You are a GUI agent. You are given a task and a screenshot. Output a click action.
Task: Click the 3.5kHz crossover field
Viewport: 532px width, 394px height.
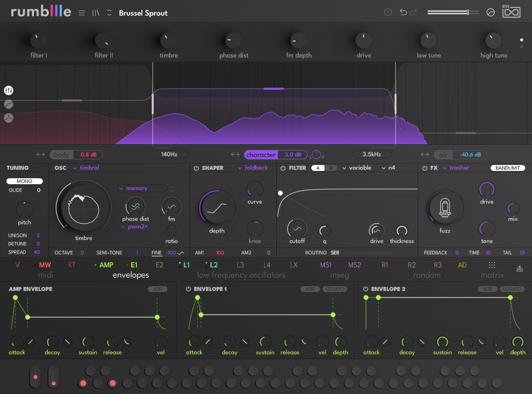[x=371, y=155]
